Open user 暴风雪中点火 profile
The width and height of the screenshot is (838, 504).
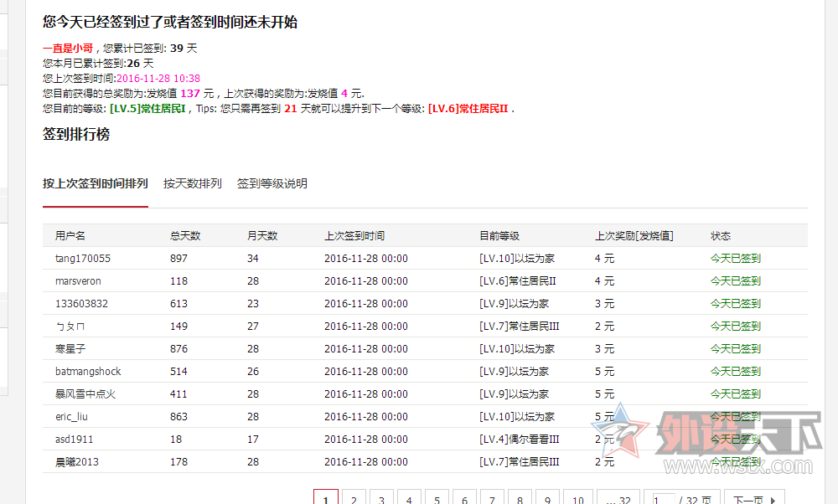tap(85, 394)
